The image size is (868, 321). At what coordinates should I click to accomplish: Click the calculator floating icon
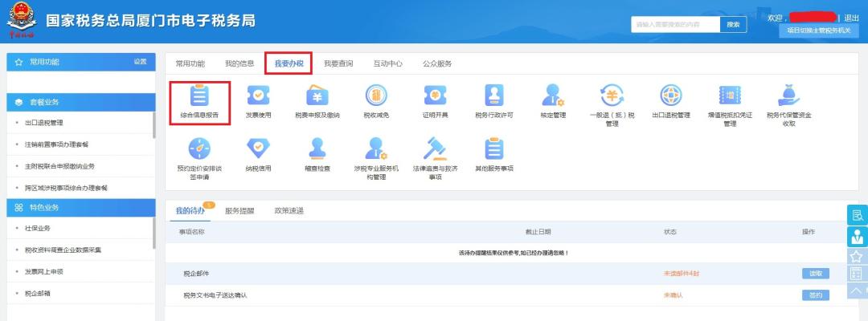click(857, 274)
